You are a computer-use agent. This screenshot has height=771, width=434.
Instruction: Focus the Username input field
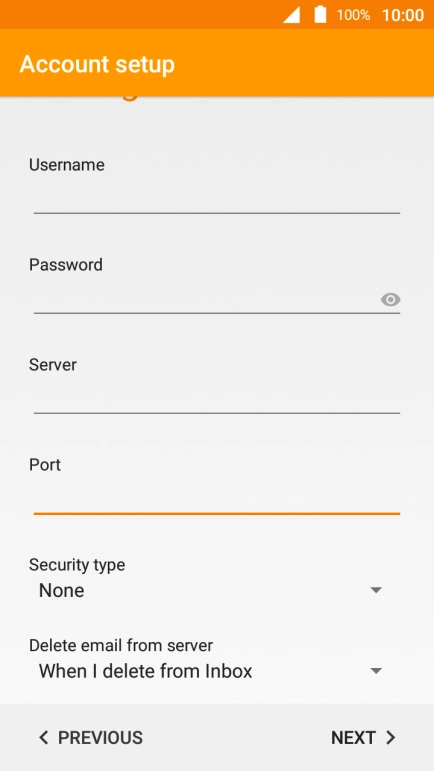click(x=217, y=198)
